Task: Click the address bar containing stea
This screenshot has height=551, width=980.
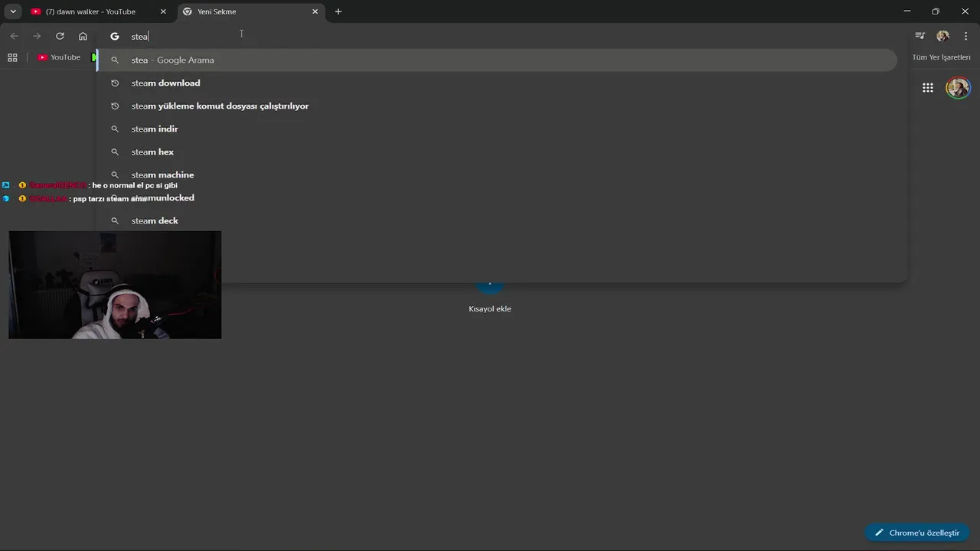Action: (501, 36)
